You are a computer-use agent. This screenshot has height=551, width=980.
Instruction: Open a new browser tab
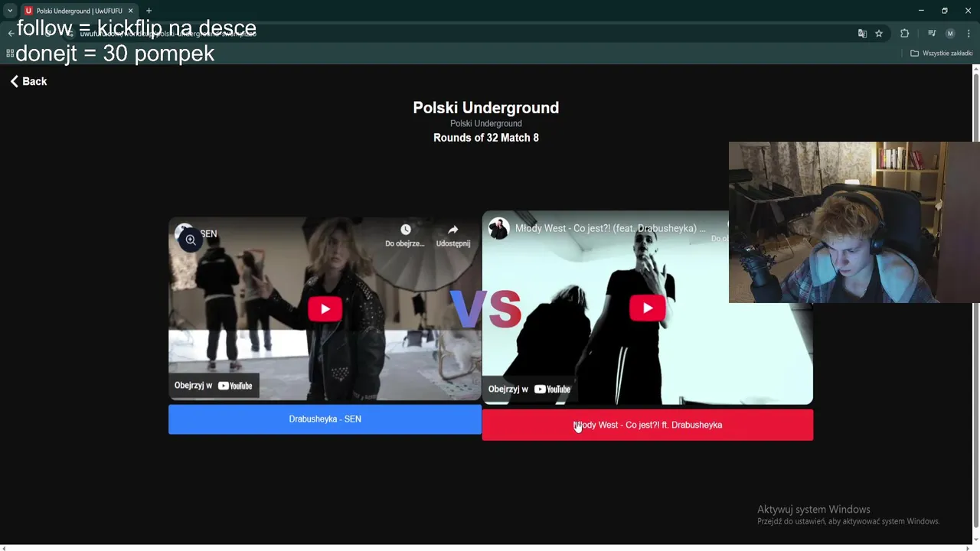149,11
